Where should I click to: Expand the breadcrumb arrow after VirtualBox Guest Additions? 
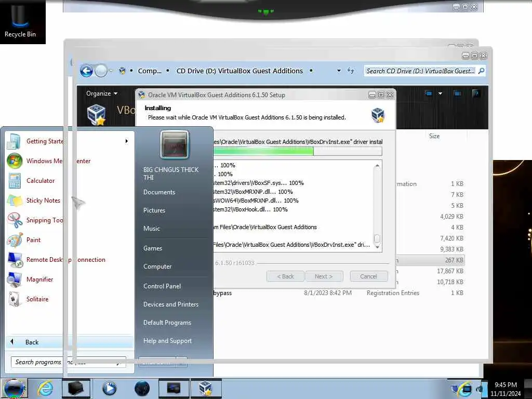311,71
